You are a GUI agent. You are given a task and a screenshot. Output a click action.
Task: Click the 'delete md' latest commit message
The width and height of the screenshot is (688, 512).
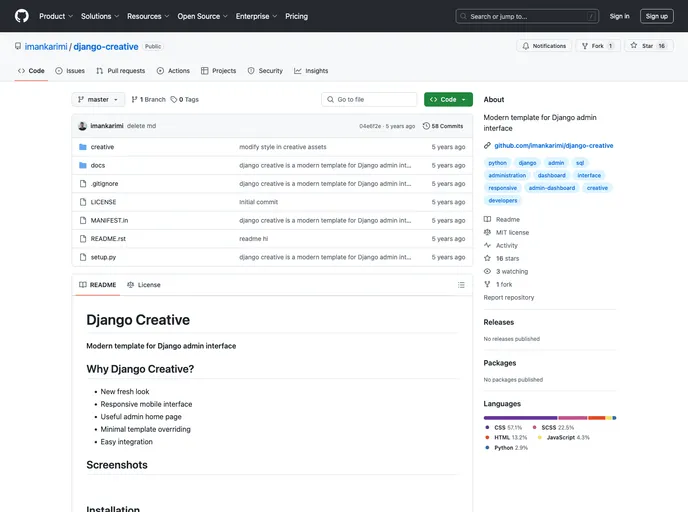click(141, 126)
